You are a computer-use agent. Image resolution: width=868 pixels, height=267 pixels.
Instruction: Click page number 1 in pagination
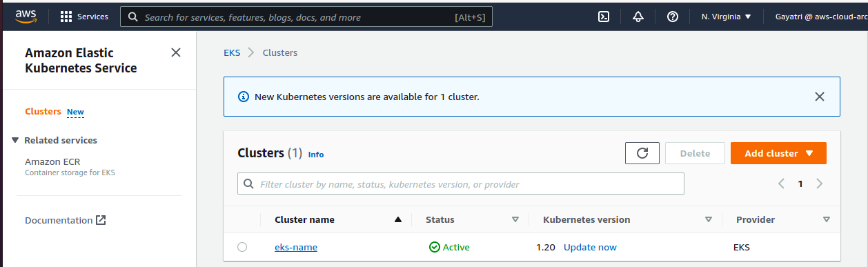[800, 184]
